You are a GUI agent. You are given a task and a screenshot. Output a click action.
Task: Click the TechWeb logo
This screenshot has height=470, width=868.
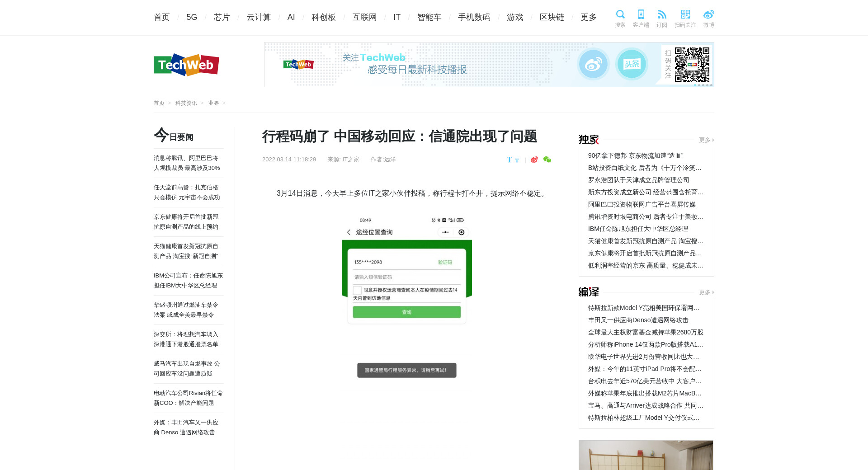(x=186, y=65)
